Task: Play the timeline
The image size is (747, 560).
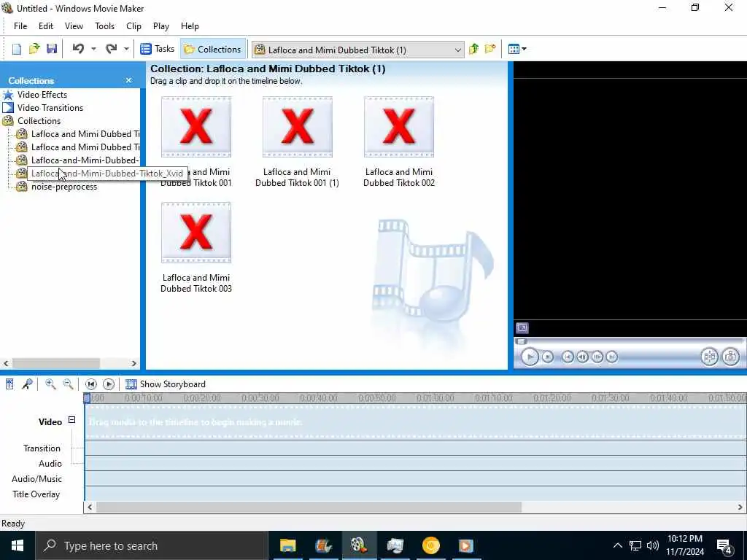Action: 109,384
